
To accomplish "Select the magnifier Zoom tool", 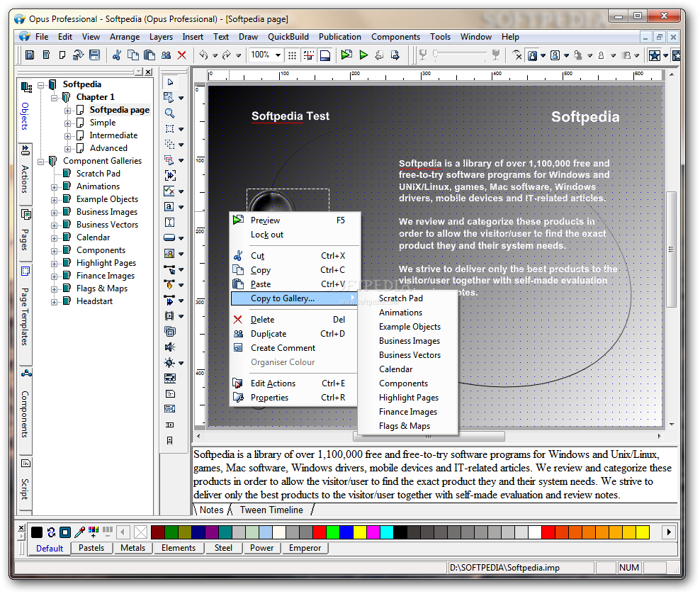I will [169, 113].
